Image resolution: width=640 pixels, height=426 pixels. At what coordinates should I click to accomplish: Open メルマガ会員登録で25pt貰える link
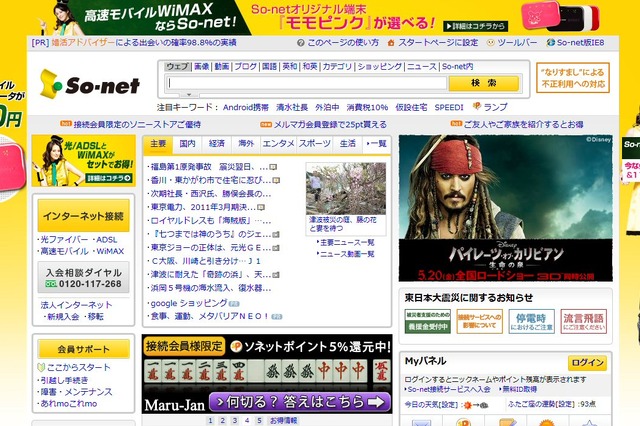pos(330,124)
